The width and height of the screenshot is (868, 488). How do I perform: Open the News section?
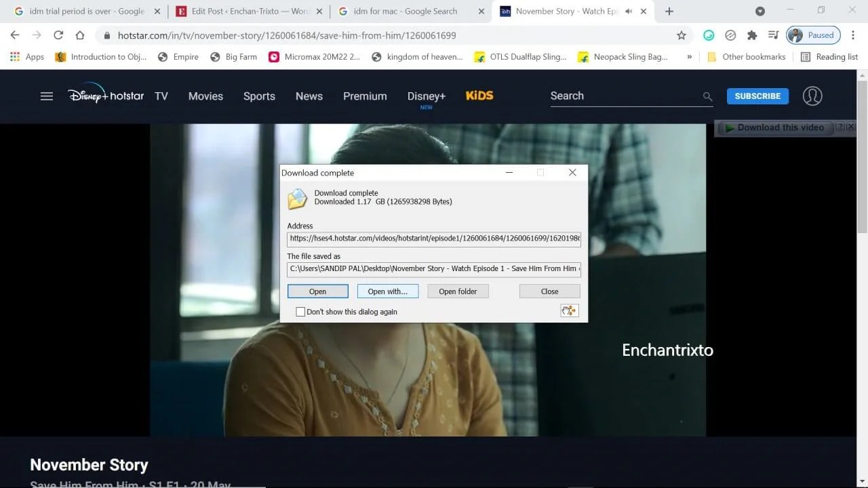[309, 96]
